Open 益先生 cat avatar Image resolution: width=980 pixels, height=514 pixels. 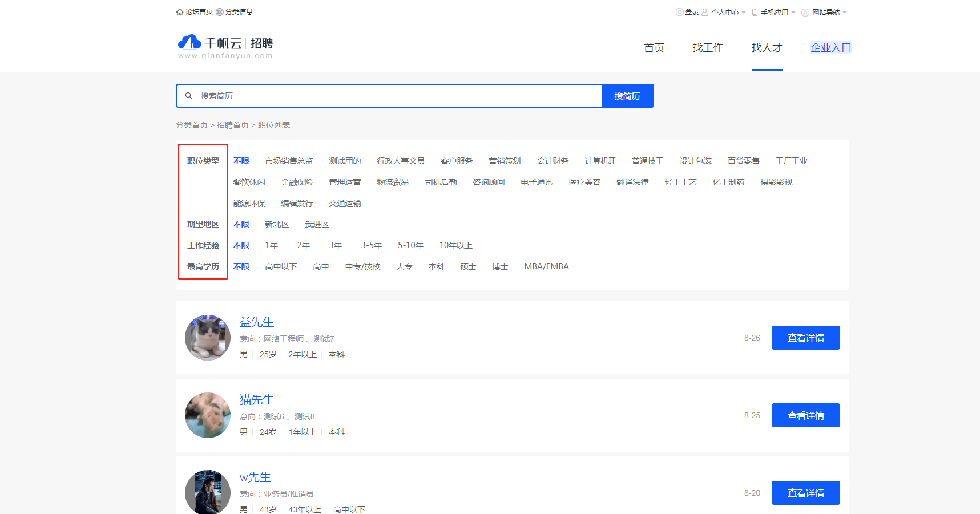(x=208, y=338)
